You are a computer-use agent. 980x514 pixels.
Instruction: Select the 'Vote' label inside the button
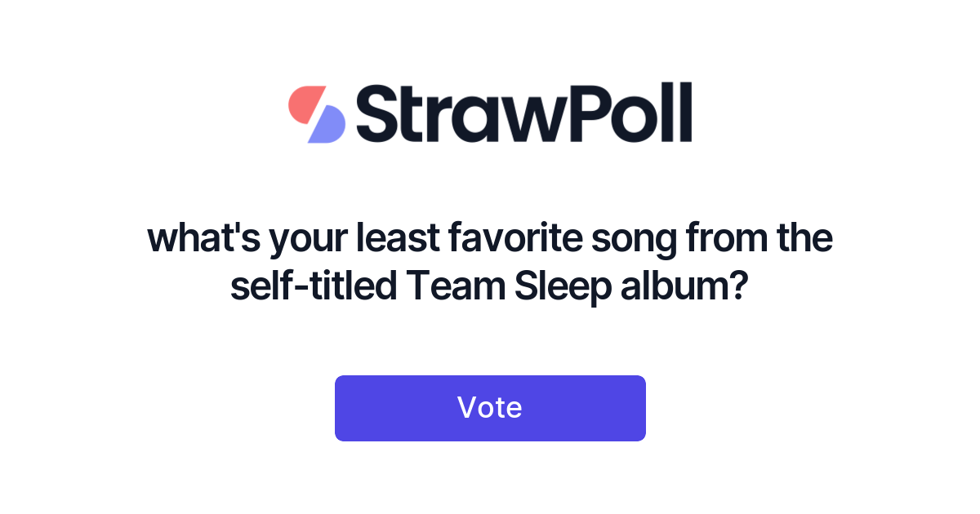(490, 408)
